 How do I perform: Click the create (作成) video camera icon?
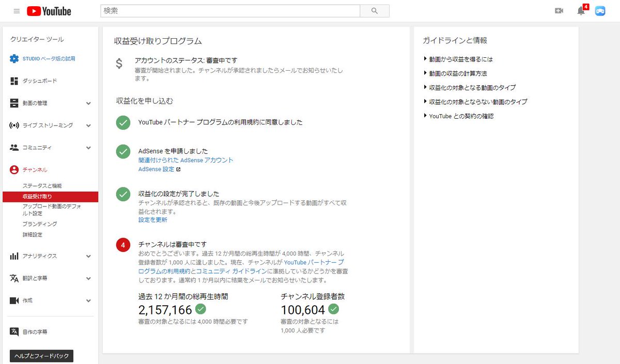(14, 300)
